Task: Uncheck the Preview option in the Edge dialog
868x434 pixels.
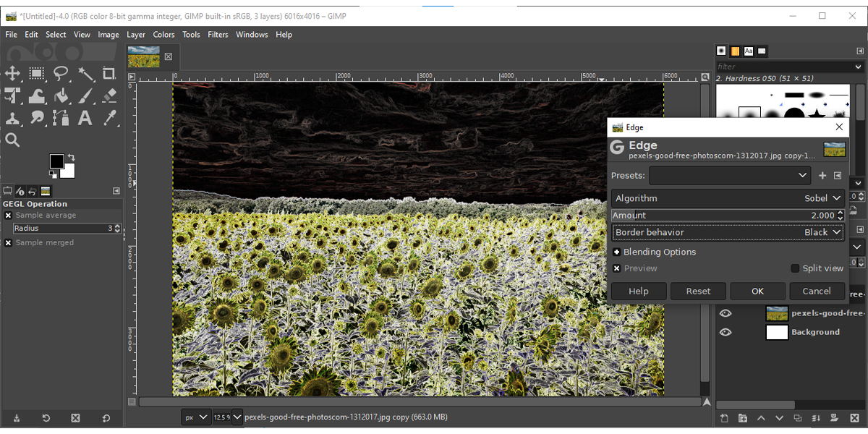Action: (x=616, y=268)
